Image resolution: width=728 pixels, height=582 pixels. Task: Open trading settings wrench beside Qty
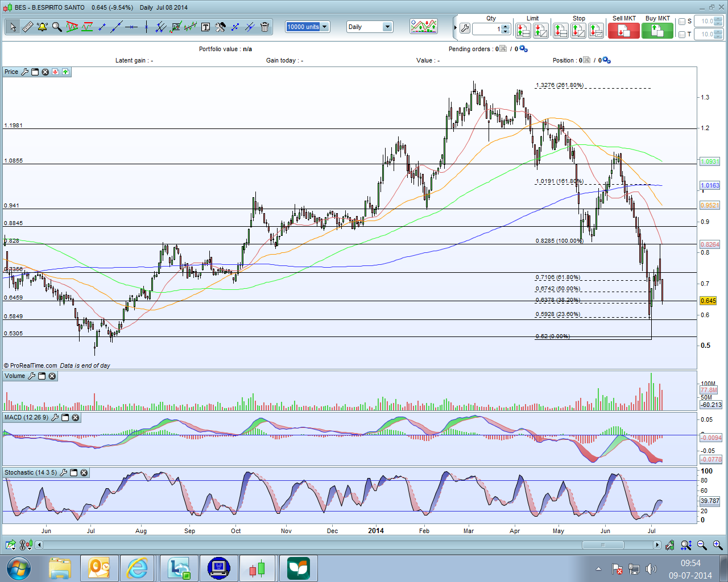click(x=465, y=28)
